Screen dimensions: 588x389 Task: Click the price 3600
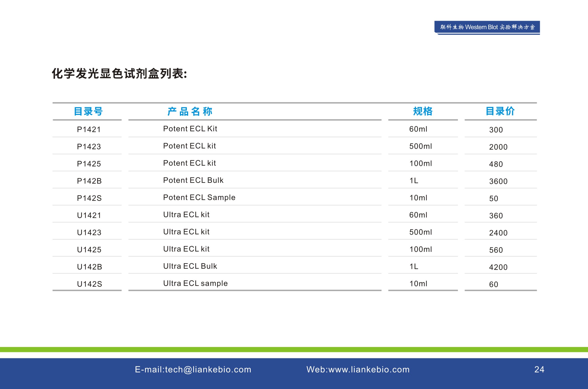[x=498, y=181]
